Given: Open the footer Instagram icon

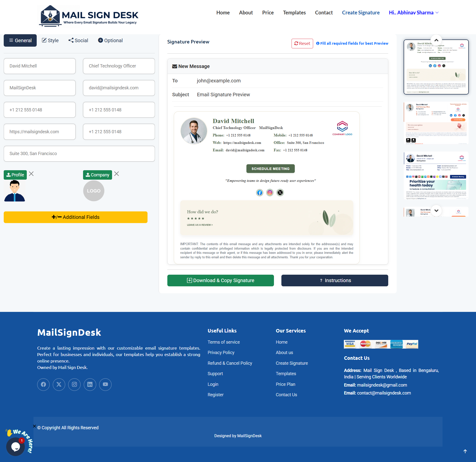Looking at the screenshot, I should 74,385.
